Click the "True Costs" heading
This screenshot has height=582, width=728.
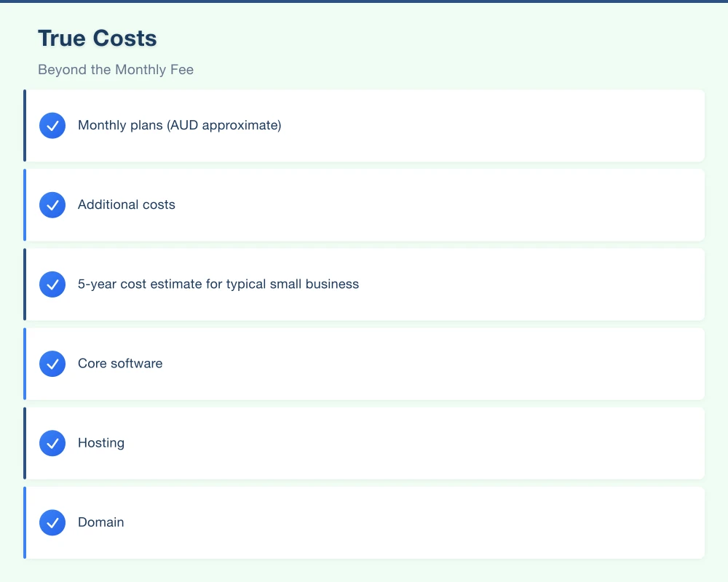(x=97, y=39)
